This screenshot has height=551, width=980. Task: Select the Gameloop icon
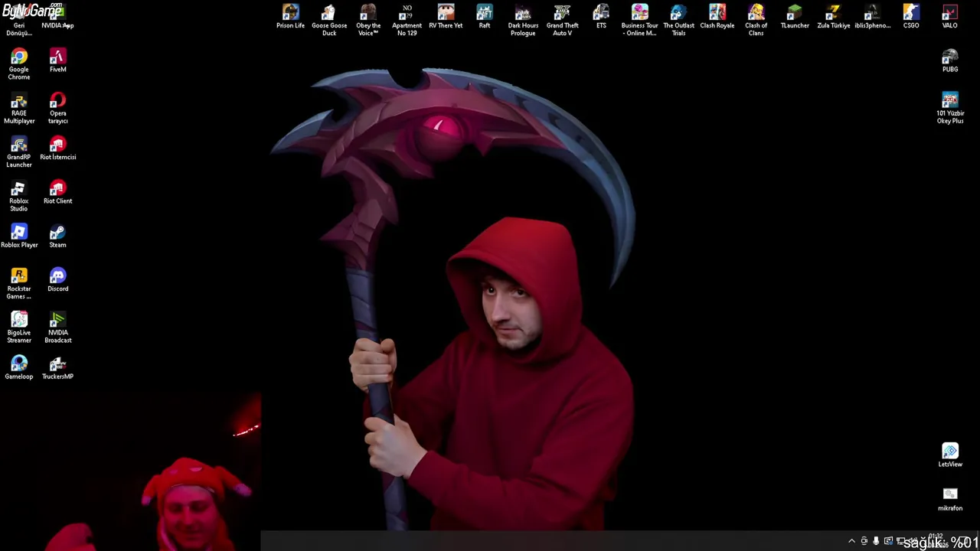(x=19, y=367)
